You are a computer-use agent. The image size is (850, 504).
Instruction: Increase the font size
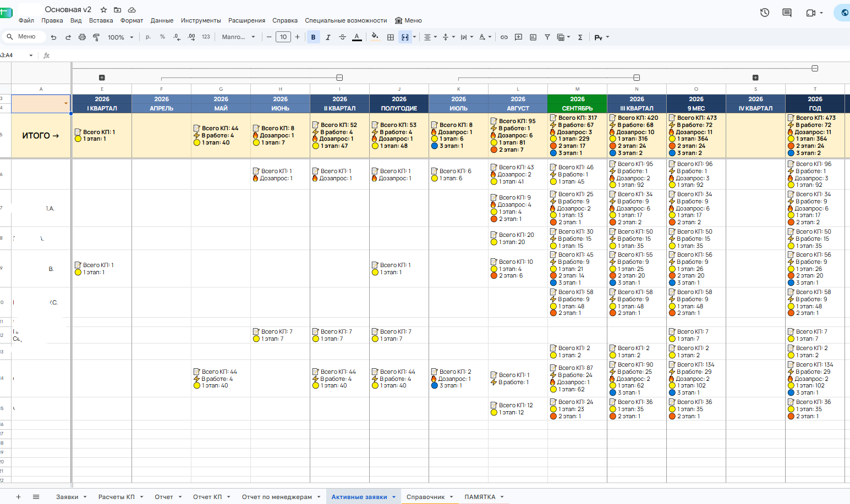pos(297,37)
